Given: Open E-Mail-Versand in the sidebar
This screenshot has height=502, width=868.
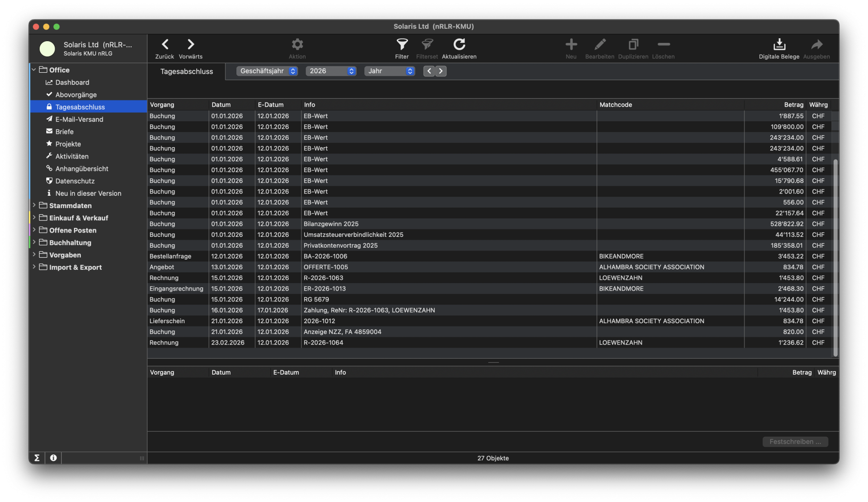Looking at the screenshot, I should 79,119.
